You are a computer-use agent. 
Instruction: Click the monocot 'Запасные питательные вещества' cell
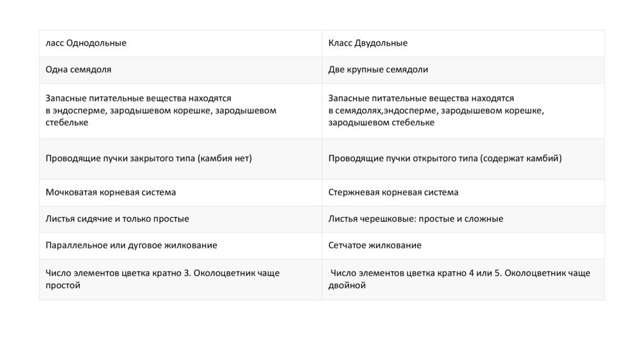pyautogui.click(x=160, y=110)
